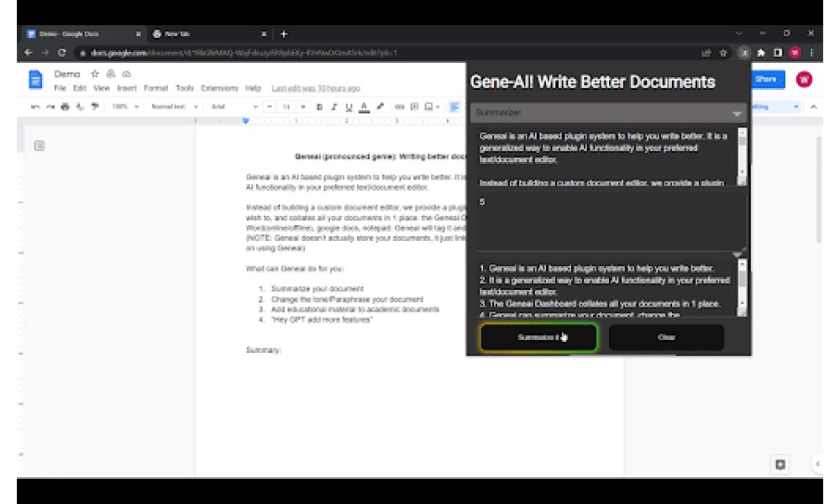
Task: Check the cloud save status icon
Action: [127, 74]
